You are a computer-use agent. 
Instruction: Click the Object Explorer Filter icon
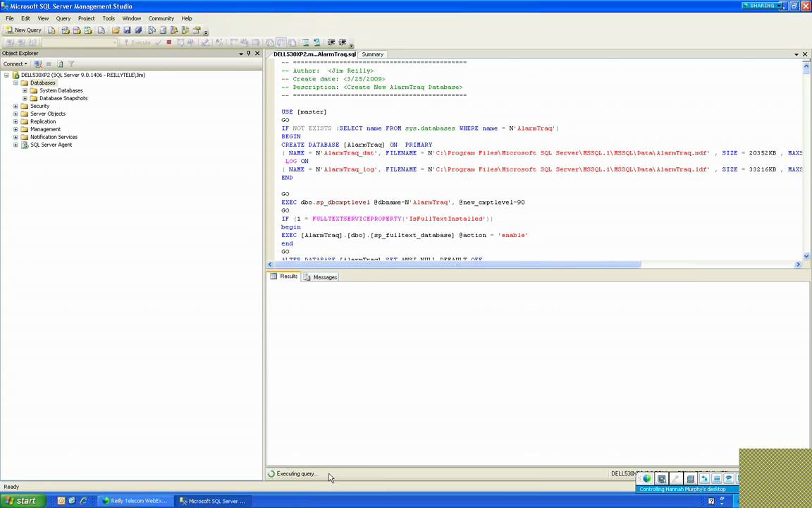[71, 64]
